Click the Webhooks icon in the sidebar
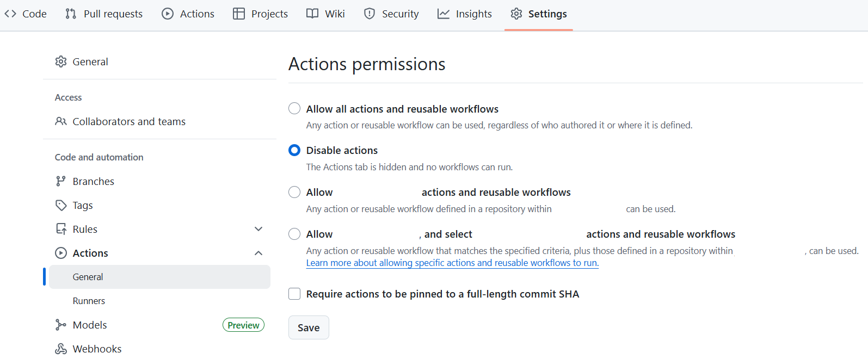The image size is (868, 359). 61,348
